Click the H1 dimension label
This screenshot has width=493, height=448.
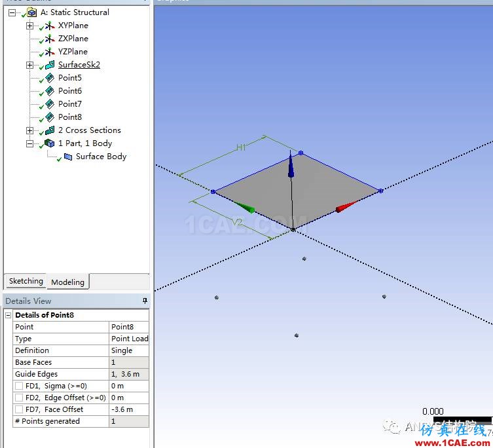(241, 147)
